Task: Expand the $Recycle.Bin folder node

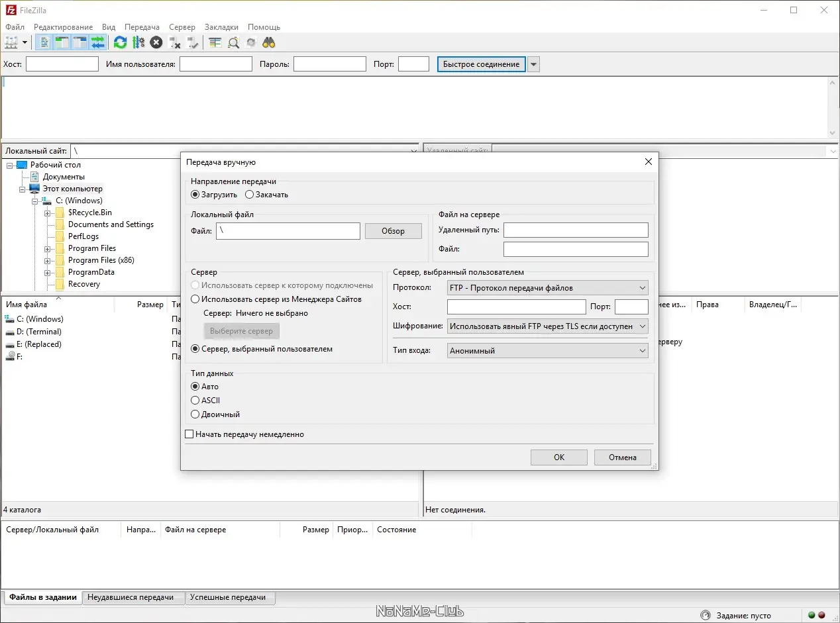Action: tap(48, 213)
